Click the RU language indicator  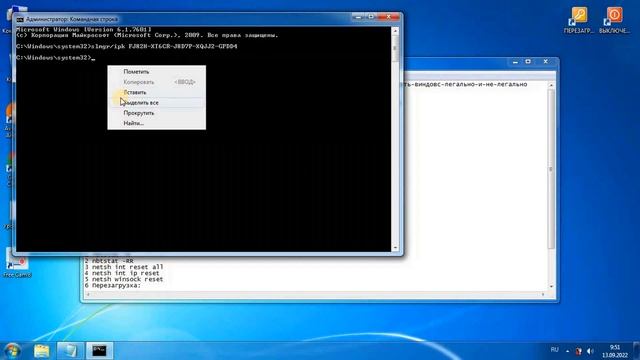(554, 350)
